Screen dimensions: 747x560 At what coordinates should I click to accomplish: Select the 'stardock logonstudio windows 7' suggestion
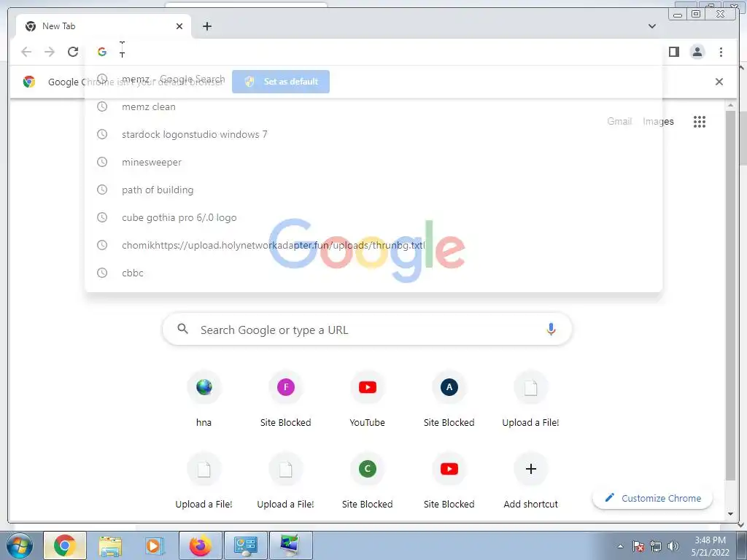373,134
